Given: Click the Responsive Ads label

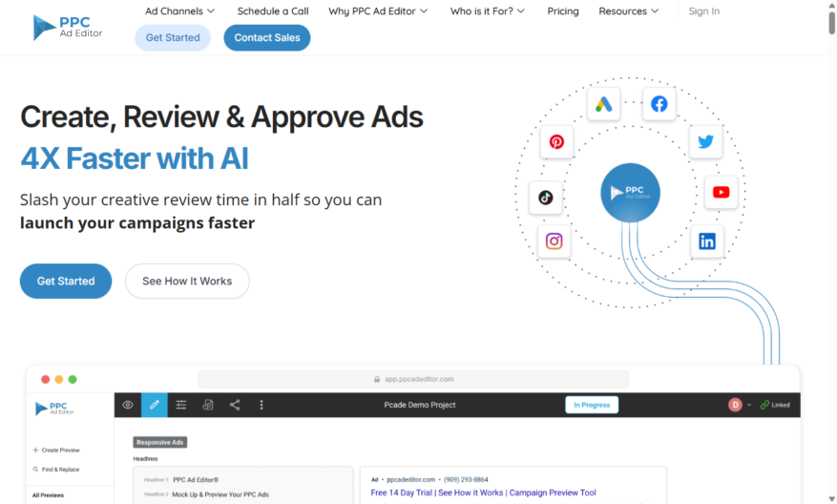Looking at the screenshot, I should pyautogui.click(x=159, y=442).
